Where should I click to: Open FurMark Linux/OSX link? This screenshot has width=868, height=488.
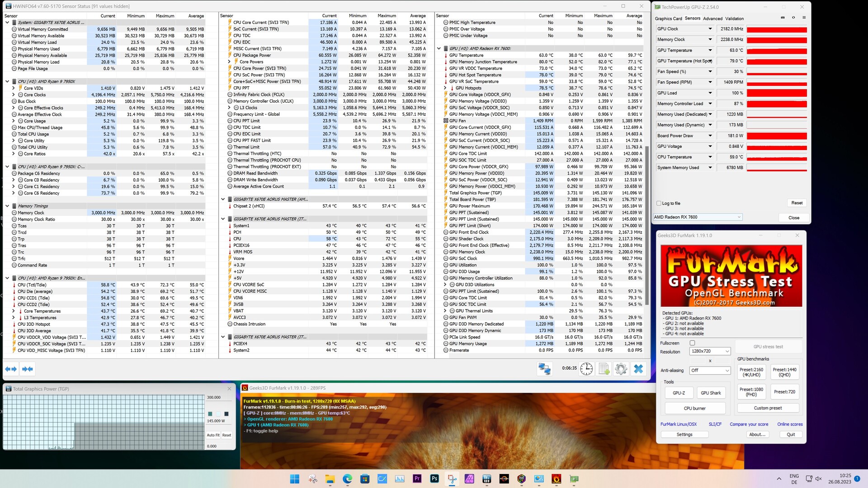pos(679,424)
